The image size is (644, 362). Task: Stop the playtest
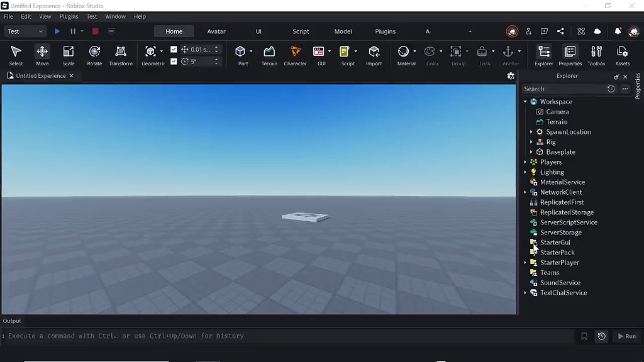pos(96,31)
